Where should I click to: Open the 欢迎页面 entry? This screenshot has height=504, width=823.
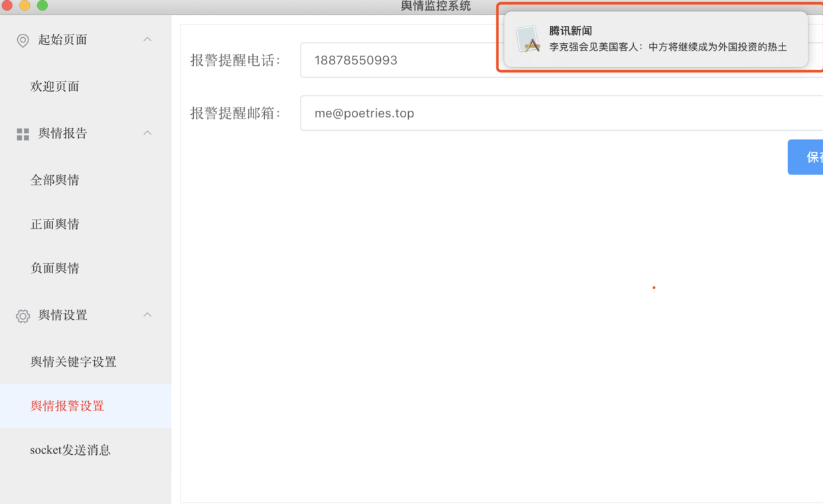coord(55,86)
